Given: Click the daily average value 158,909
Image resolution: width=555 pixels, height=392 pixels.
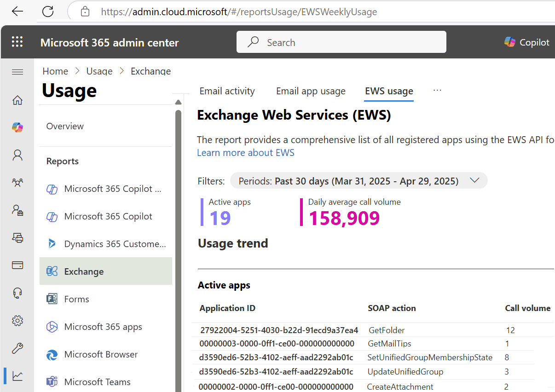Looking at the screenshot, I should tap(344, 218).
